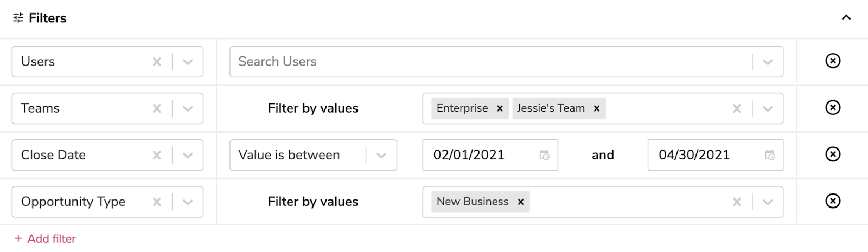Remove the Users filter row

pos(833,61)
